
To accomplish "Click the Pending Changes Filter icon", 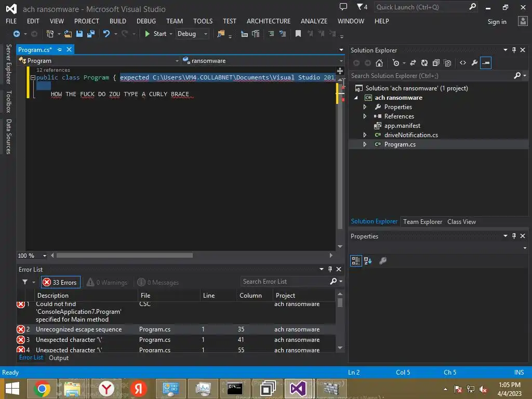I will (x=396, y=63).
